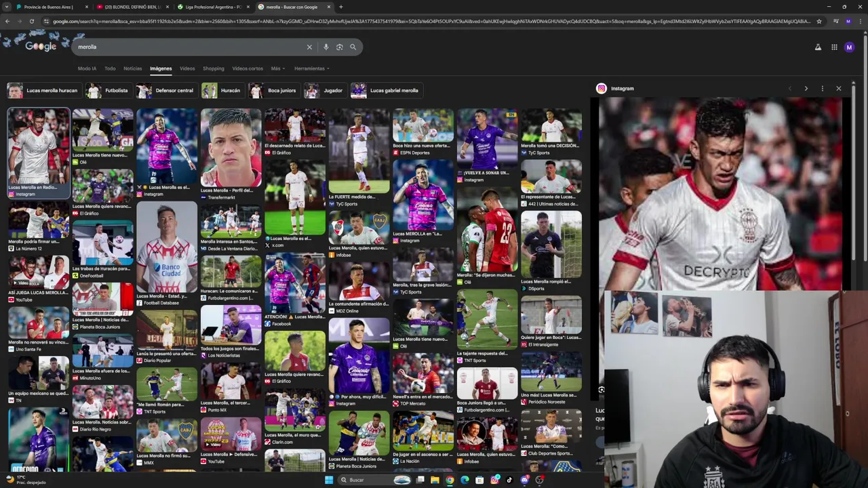Open large preview image of Merolla
868x488 pixels.
pos(719,193)
